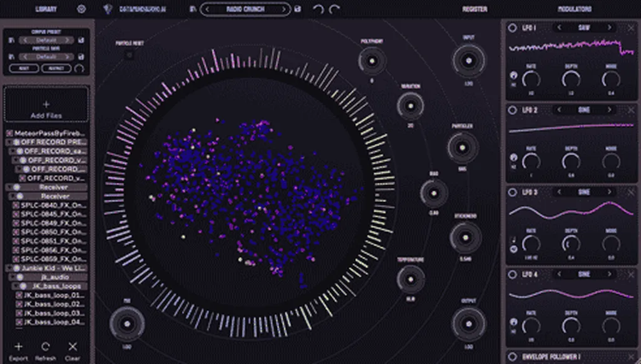
Task: Open the Modulators tab
Action: [574, 9]
